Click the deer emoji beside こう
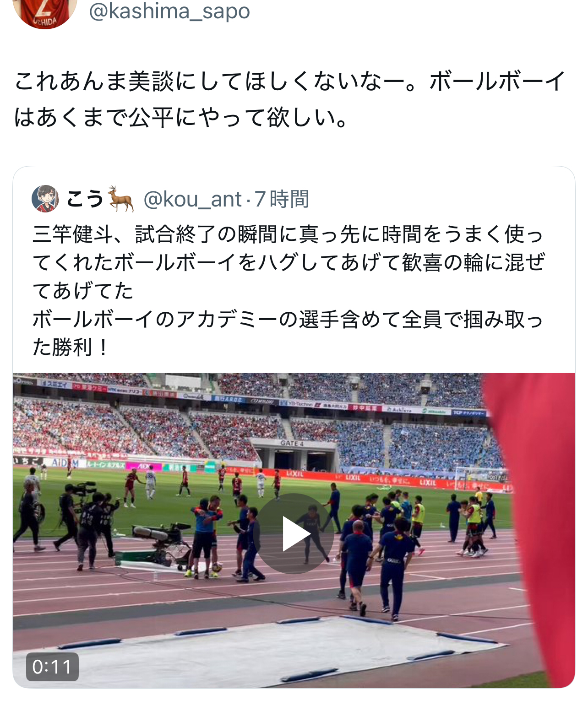 point(121,199)
